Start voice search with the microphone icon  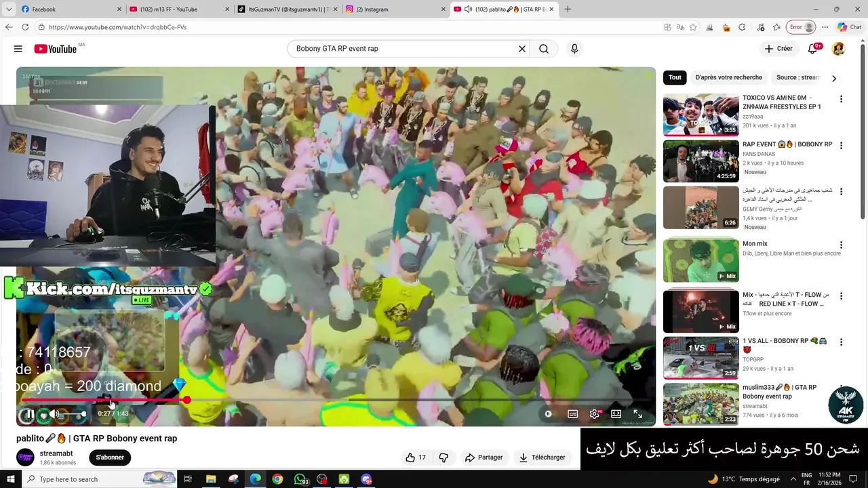pyautogui.click(x=574, y=49)
